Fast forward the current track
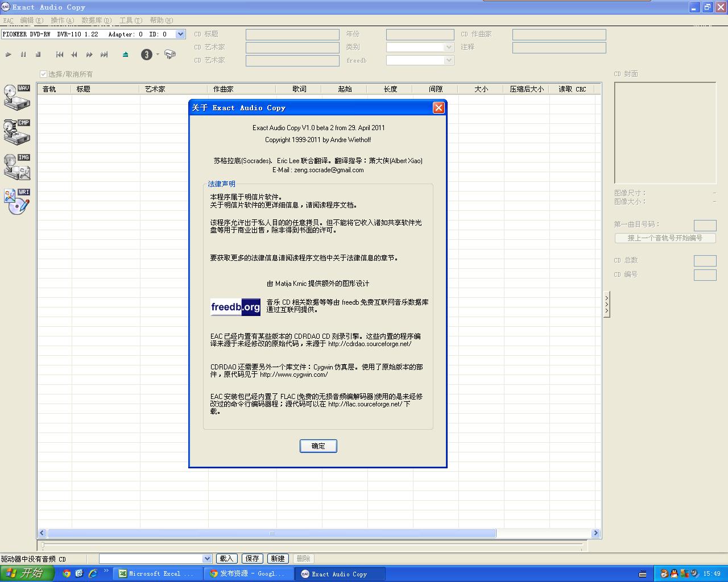Screen dimensions: 728x582 pyautogui.click(x=89, y=55)
